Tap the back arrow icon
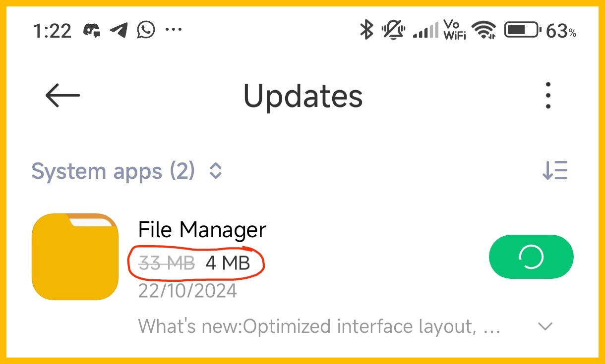605x364 pixels. [62, 96]
